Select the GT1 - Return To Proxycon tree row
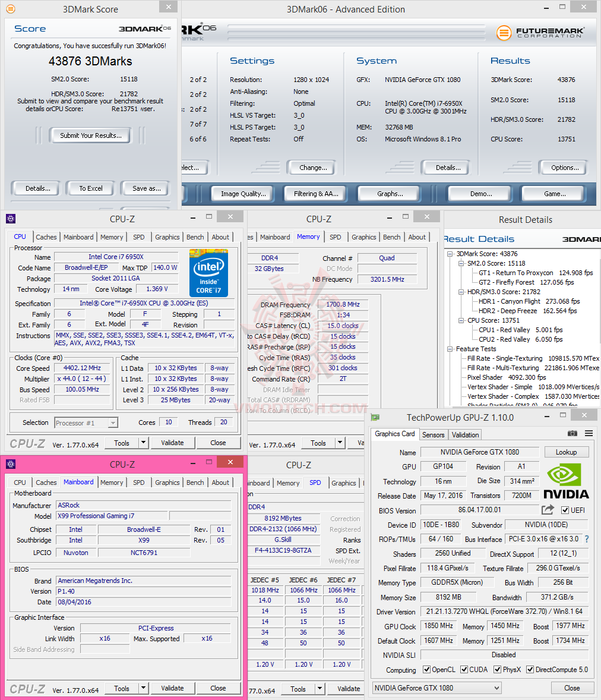 point(536,273)
